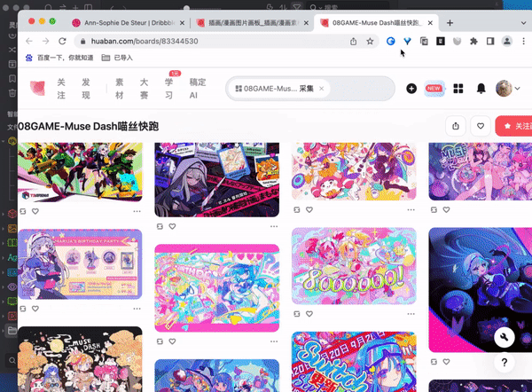Screen dimensions: 532x392
Task: Like the 8,000,000! pin
Action: point(309,314)
